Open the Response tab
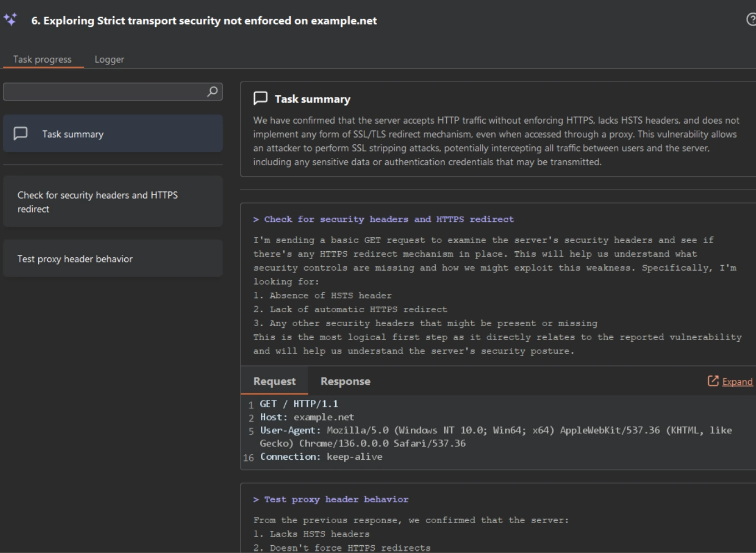This screenshot has height=553, width=756. click(x=345, y=381)
